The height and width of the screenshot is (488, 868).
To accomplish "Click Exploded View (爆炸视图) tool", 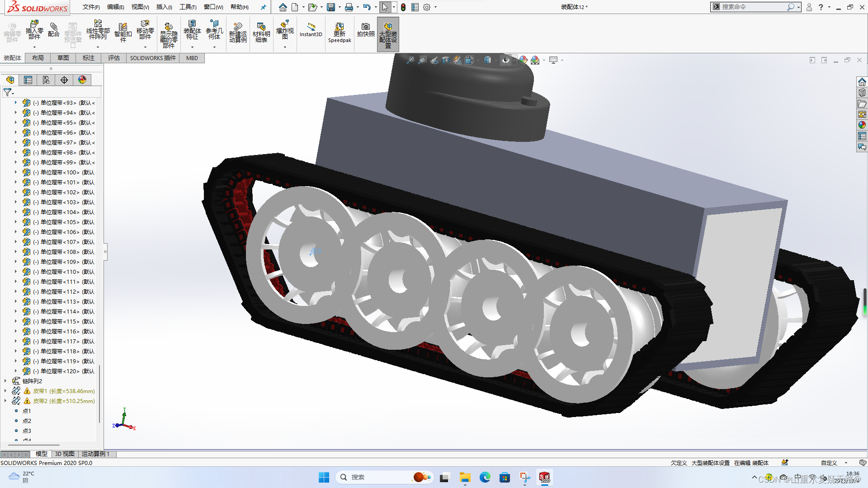I will pyautogui.click(x=285, y=30).
